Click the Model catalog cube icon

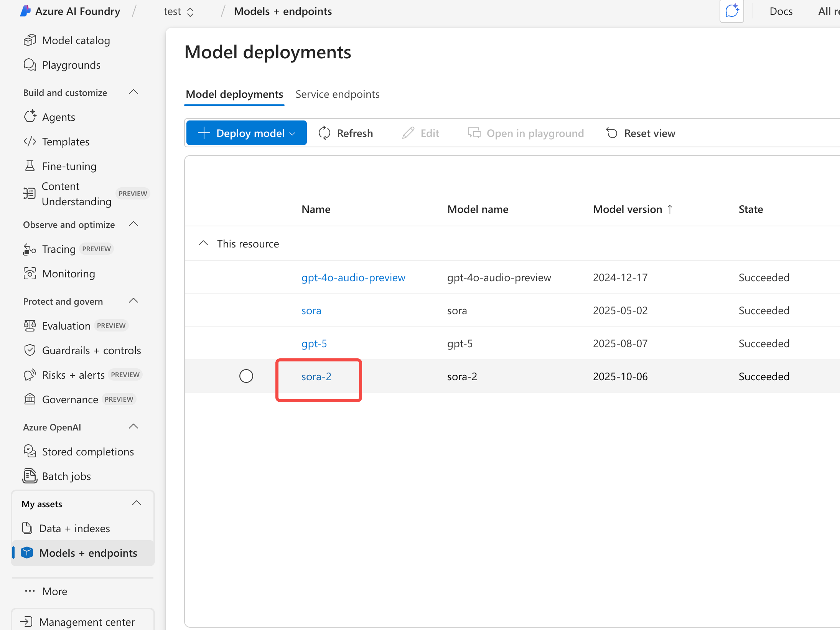point(30,40)
